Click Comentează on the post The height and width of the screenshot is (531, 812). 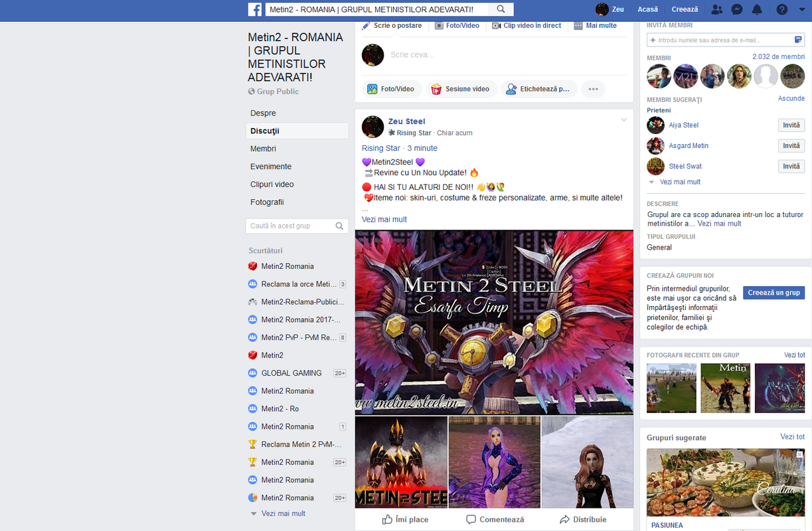tap(495, 520)
